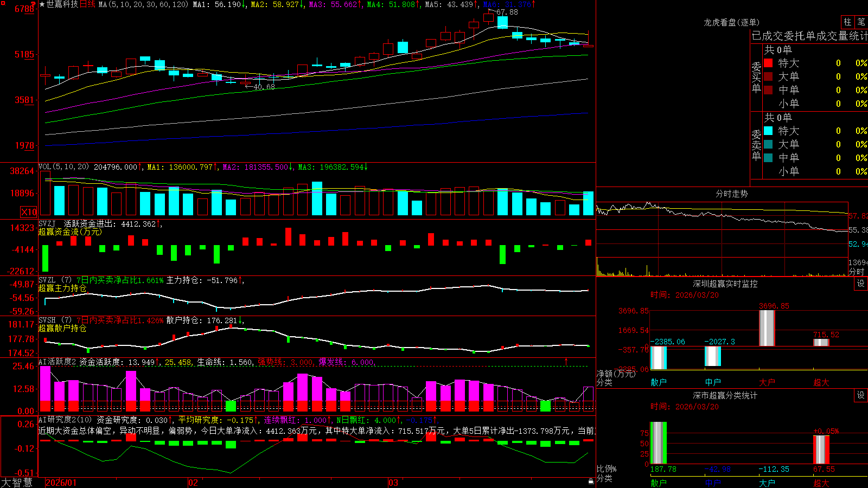868x488 pixels.
Task: Click the small red square icon at top-left
Action: click(3, 3)
